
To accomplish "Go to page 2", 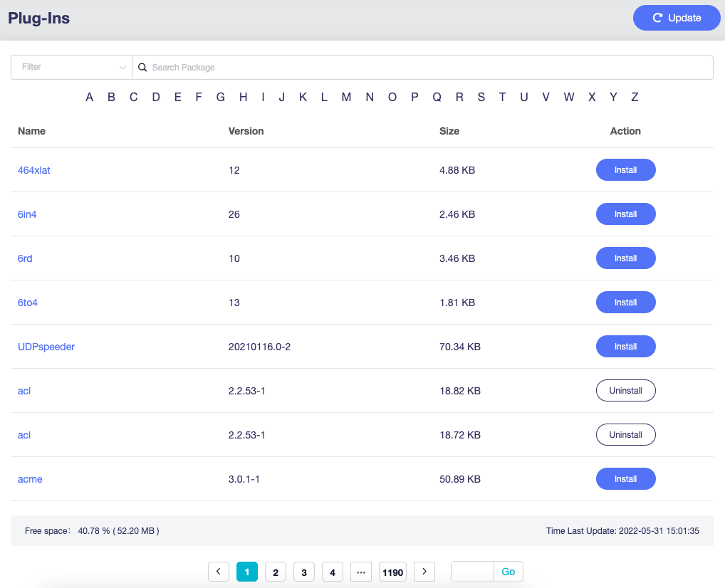I will click(x=276, y=572).
